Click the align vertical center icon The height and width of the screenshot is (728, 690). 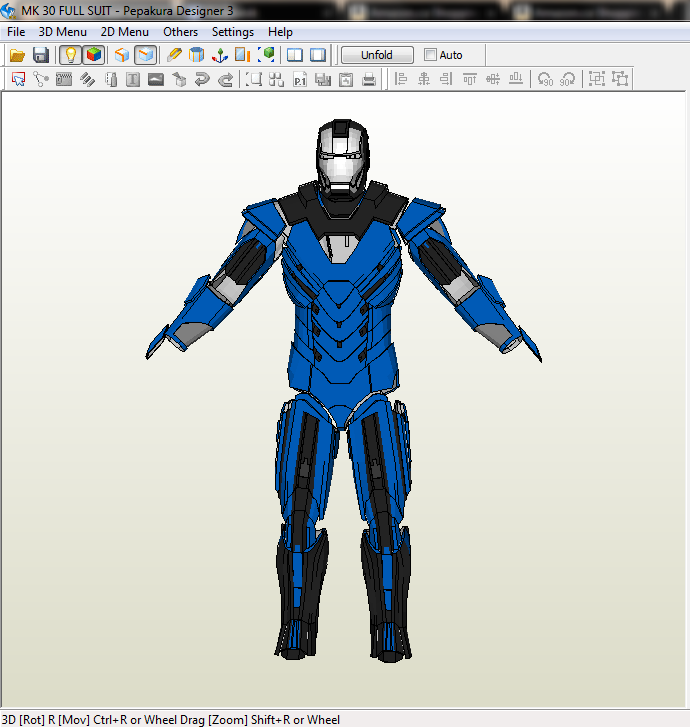pyautogui.click(x=493, y=79)
